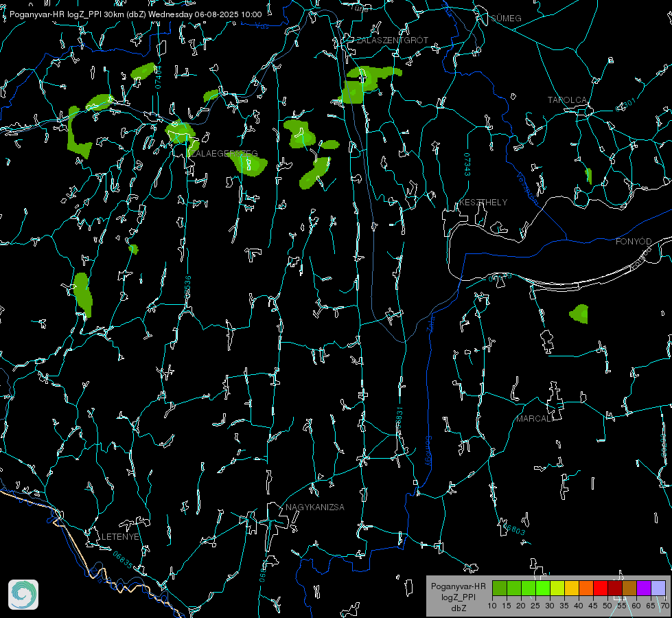Click the blue Somogy county label
The image size is (672, 618).
point(428,451)
